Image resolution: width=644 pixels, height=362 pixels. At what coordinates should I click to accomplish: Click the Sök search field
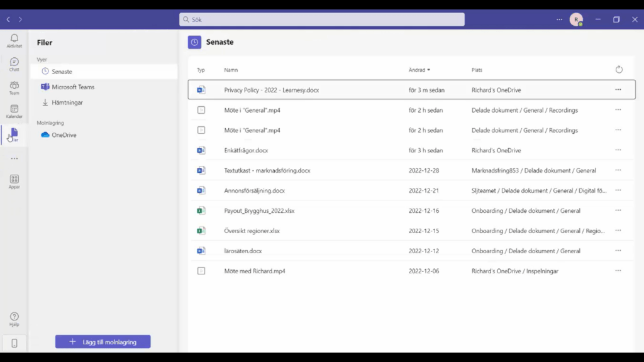(322, 19)
